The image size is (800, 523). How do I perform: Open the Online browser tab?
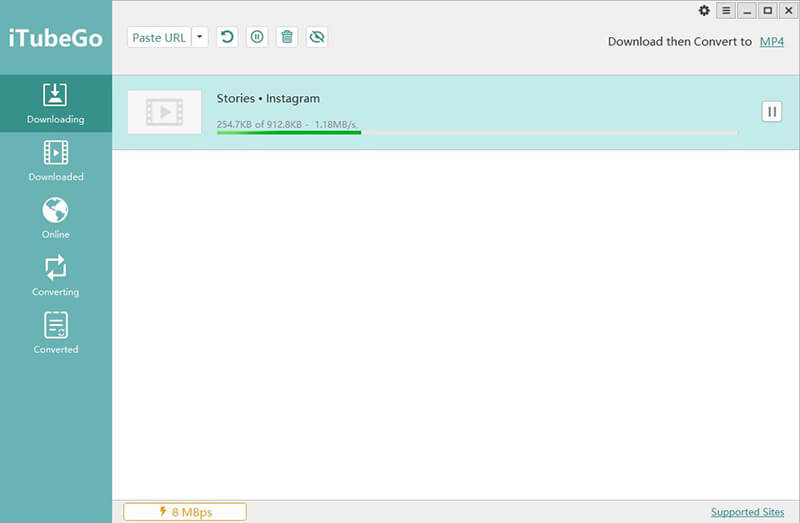pyautogui.click(x=56, y=218)
